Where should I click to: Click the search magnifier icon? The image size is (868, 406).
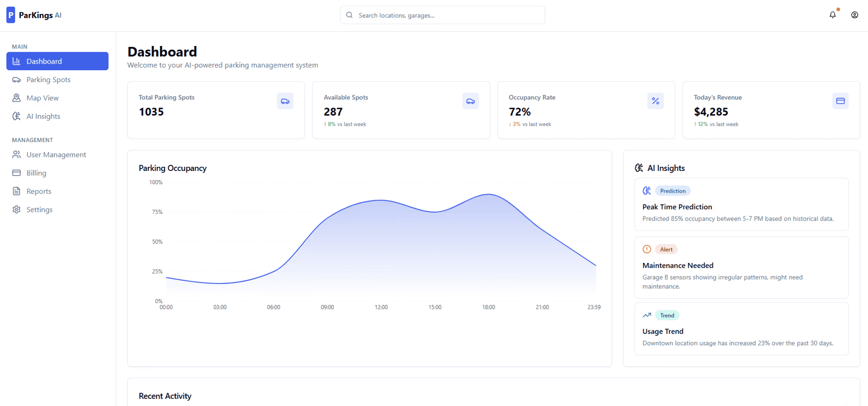(349, 15)
